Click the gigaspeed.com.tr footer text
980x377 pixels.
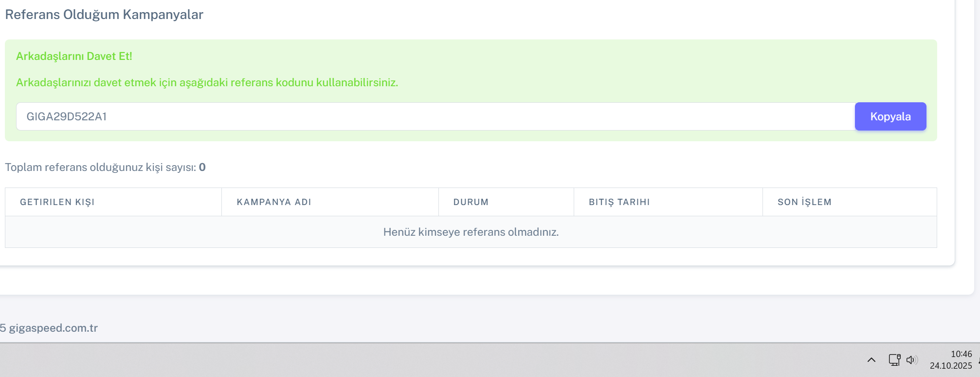pos(53,328)
